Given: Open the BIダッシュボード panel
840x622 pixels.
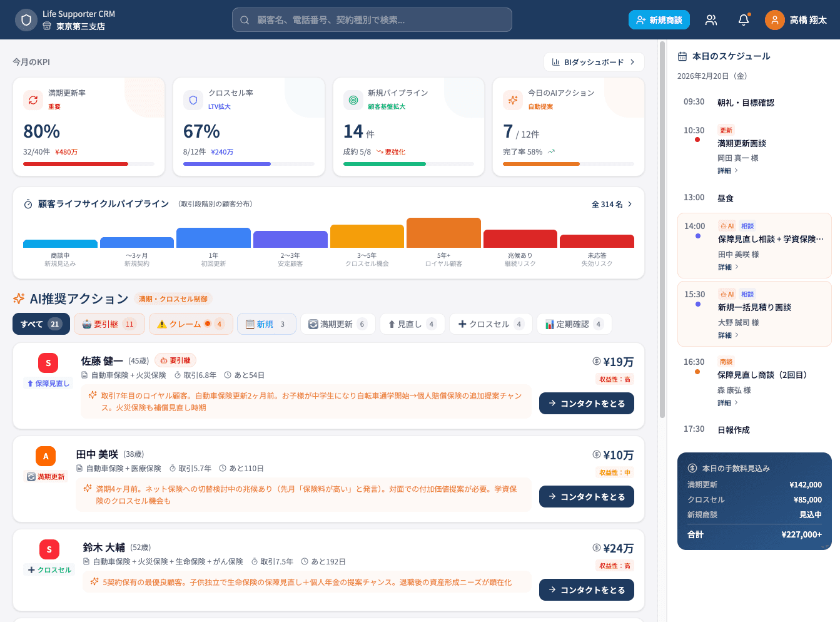Looking at the screenshot, I should tap(593, 62).
